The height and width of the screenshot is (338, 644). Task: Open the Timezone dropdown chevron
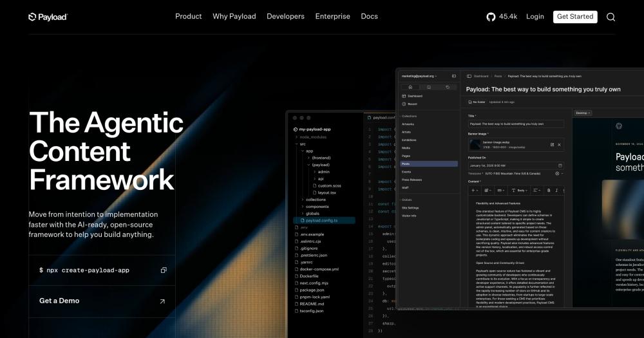[562, 173]
